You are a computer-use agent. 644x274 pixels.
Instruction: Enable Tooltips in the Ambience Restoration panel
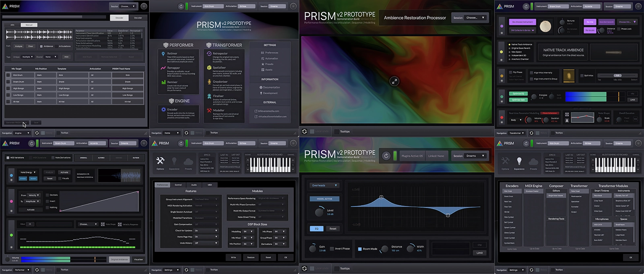pyautogui.click(x=336, y=132)
